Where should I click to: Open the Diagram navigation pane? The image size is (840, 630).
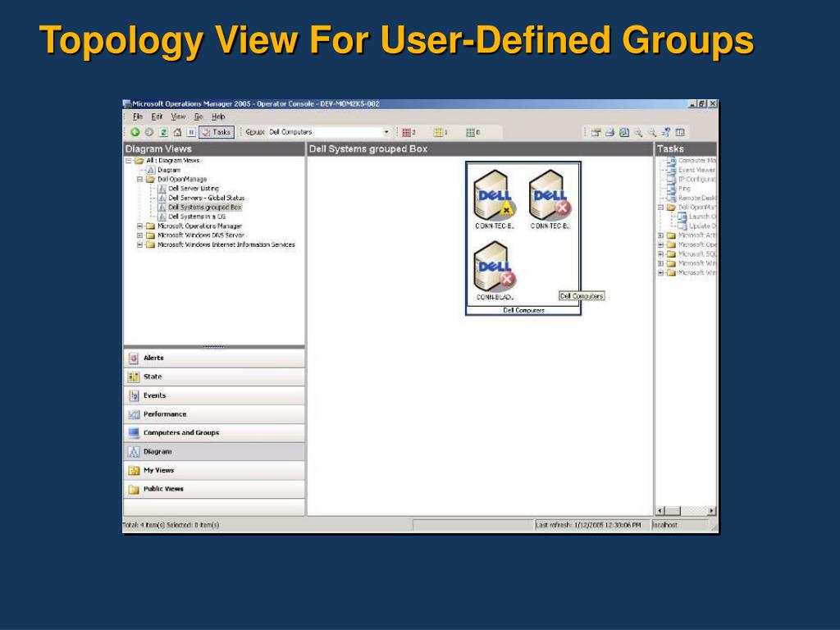(x=214, y=452)
